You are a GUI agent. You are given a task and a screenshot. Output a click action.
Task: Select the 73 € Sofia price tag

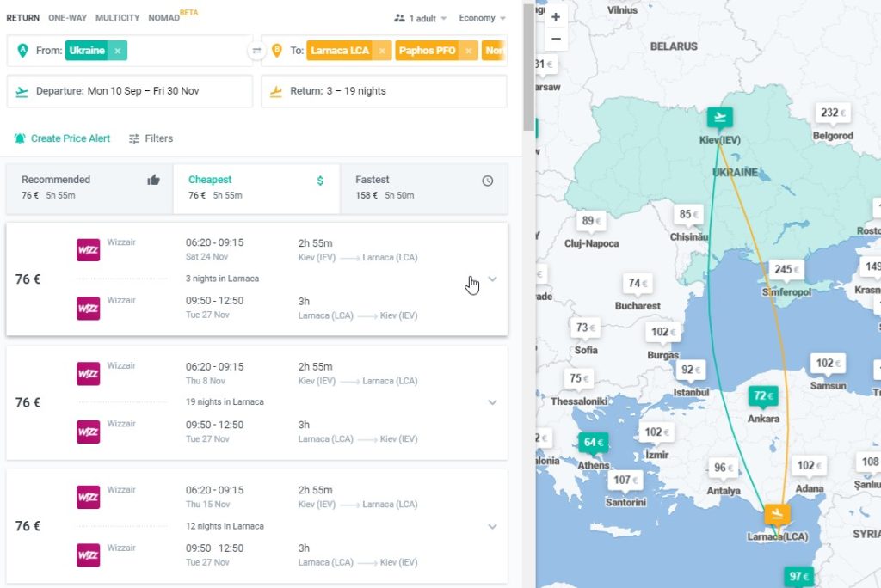(585, 328)
